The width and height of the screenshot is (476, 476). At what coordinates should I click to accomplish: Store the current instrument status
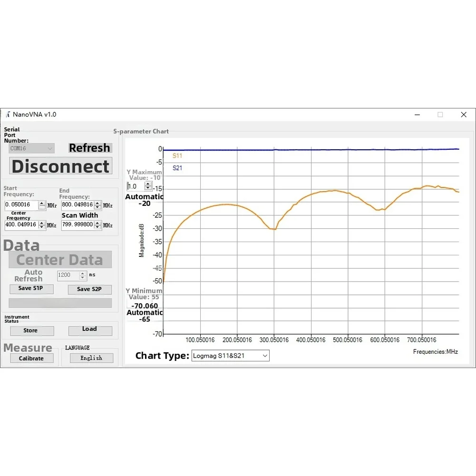point(31,330)
